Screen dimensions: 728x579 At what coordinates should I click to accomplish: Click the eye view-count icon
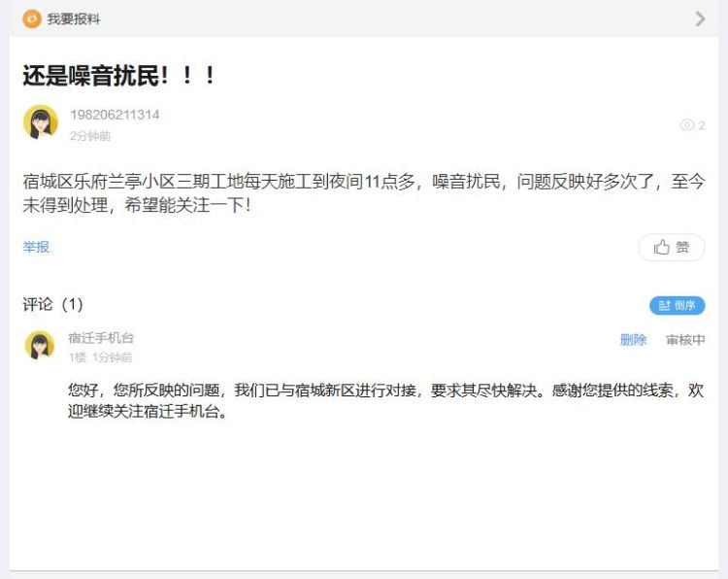686,125
